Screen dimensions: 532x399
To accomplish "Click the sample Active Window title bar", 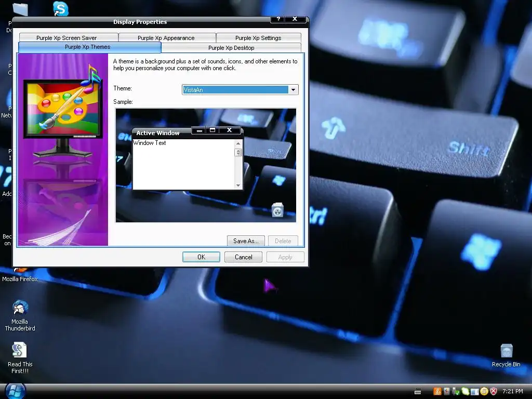I will coord(162,133).
